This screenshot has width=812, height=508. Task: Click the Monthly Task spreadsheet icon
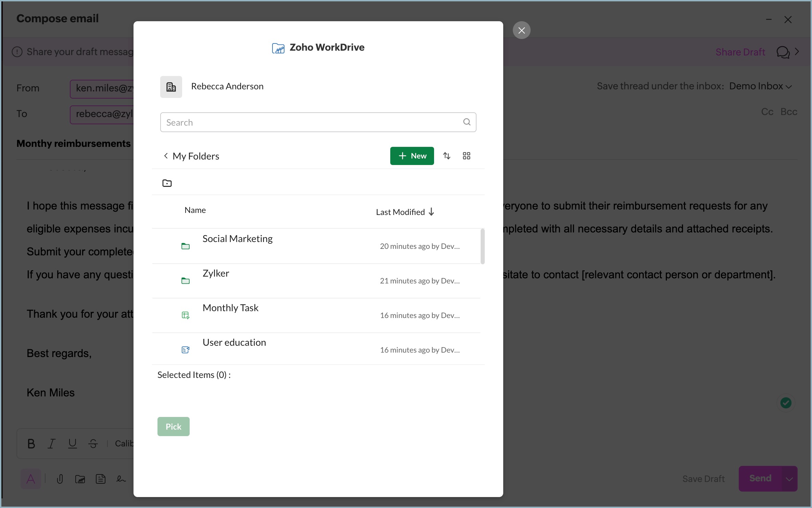point(185,315)
